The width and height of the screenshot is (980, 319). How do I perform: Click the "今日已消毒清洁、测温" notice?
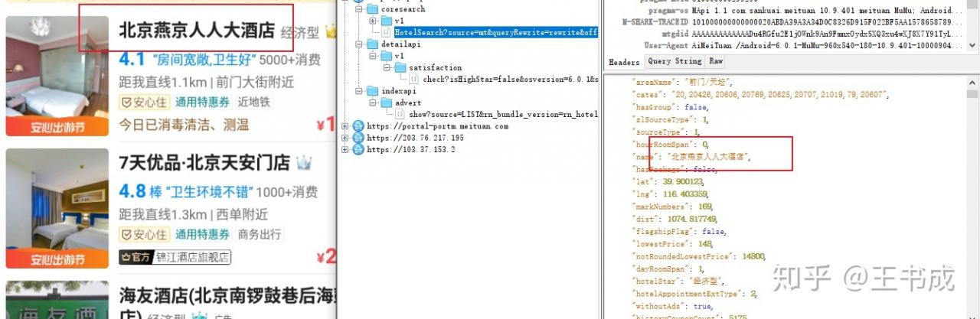click(184, 124)
